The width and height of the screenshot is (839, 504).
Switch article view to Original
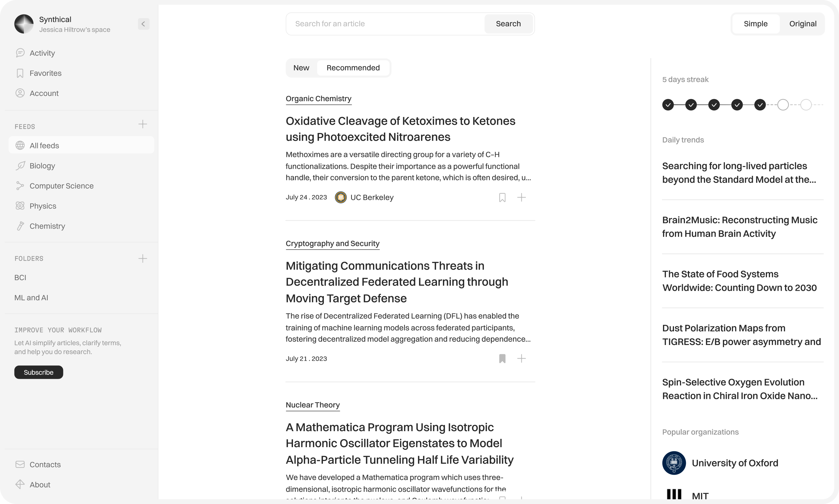pyautogui.click(x=803, y=23)
